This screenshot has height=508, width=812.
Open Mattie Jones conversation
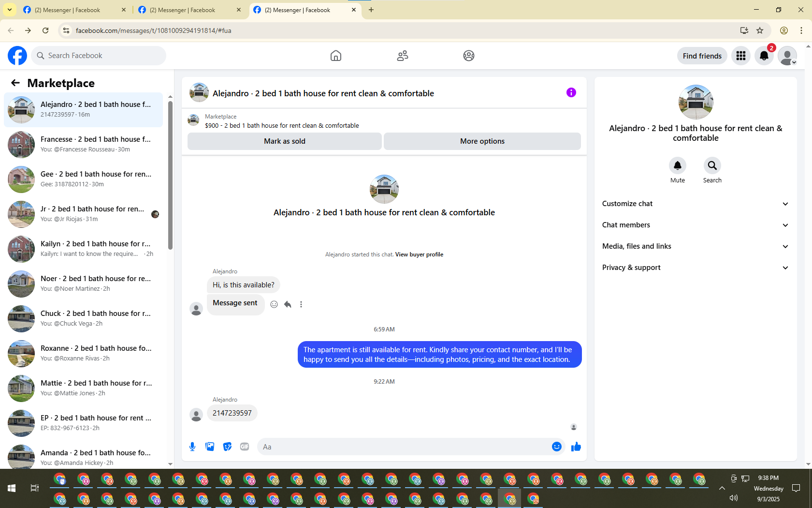coord(83,388)
